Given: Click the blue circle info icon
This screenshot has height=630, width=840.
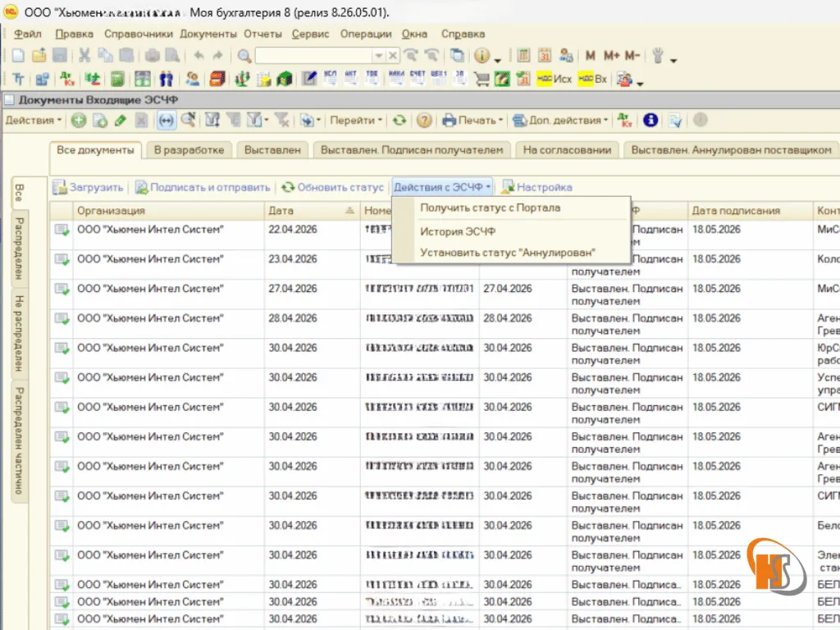Looking at the screenshot, I should tap(651, 120).
